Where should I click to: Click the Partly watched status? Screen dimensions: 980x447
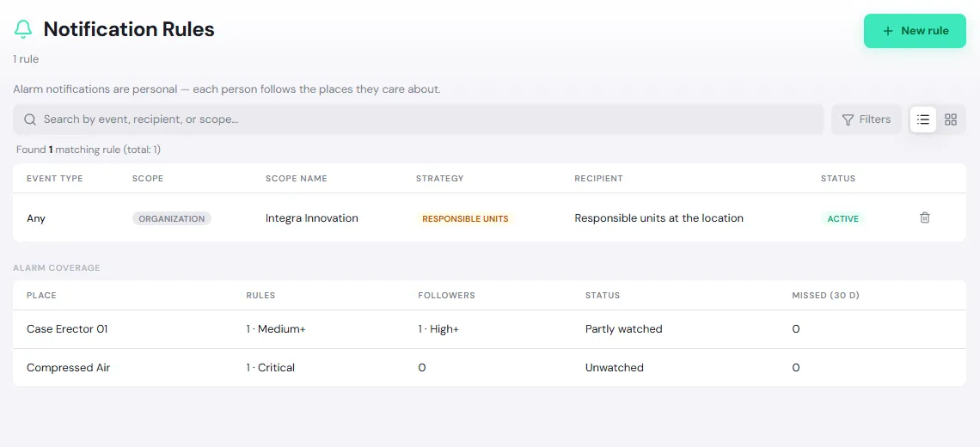click(x=623, y=329)
